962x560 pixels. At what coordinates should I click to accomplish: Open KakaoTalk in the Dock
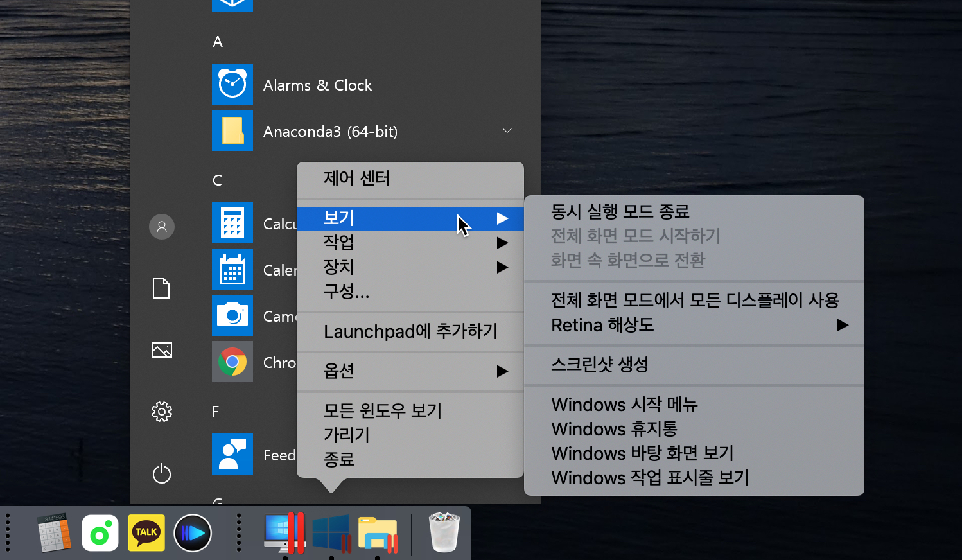(146, 533)
